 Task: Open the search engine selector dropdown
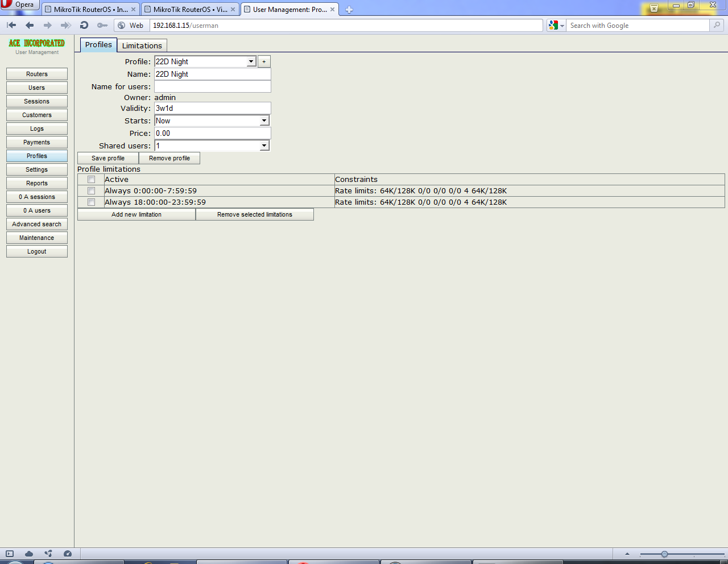pos(556,26)
